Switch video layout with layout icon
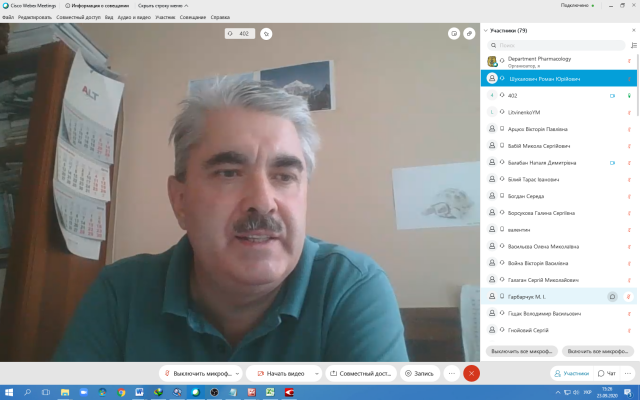 [454, 34]
